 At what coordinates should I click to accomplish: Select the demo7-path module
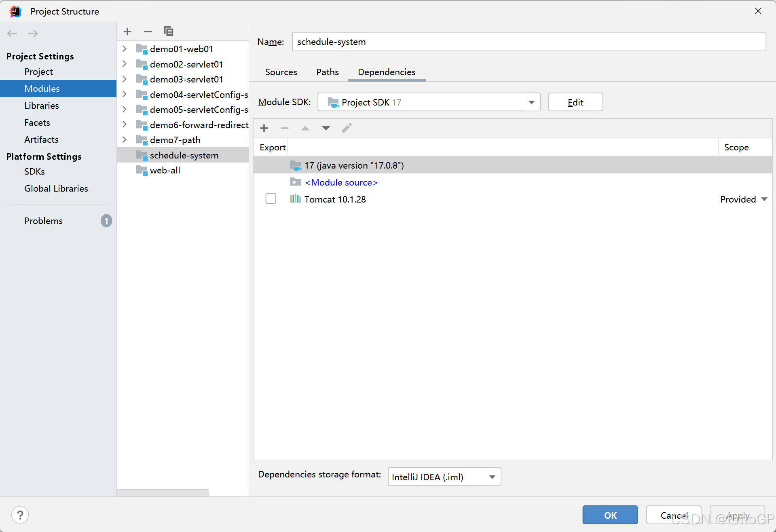tap(175, 140)
